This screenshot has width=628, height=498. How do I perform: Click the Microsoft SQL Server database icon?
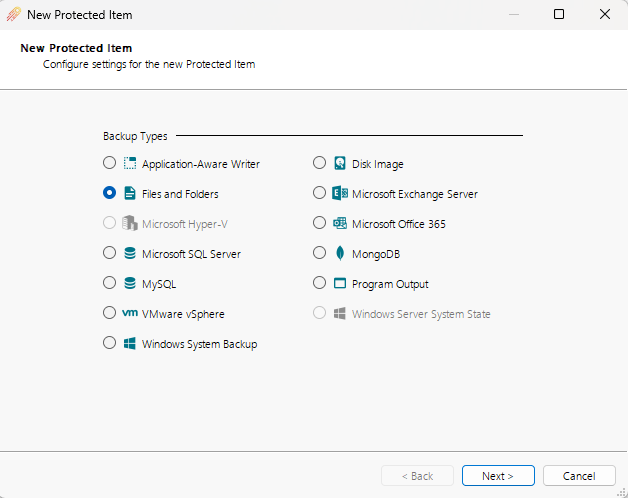coord(129,254)
